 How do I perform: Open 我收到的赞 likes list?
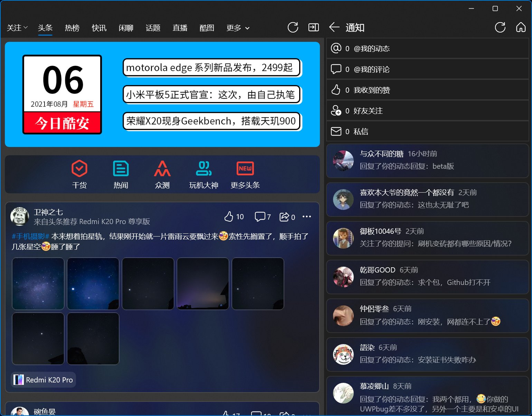(428, 90)
